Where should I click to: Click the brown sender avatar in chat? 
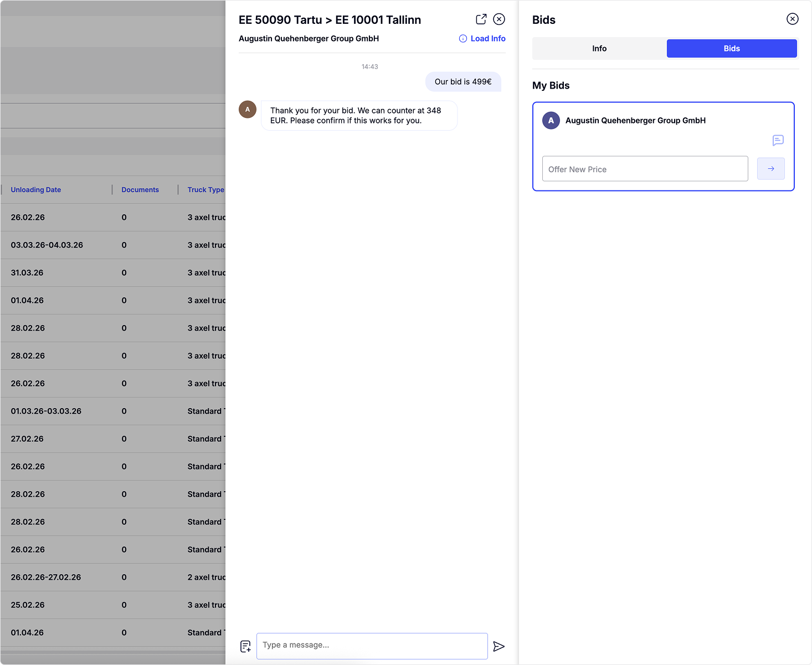point(248,110)
